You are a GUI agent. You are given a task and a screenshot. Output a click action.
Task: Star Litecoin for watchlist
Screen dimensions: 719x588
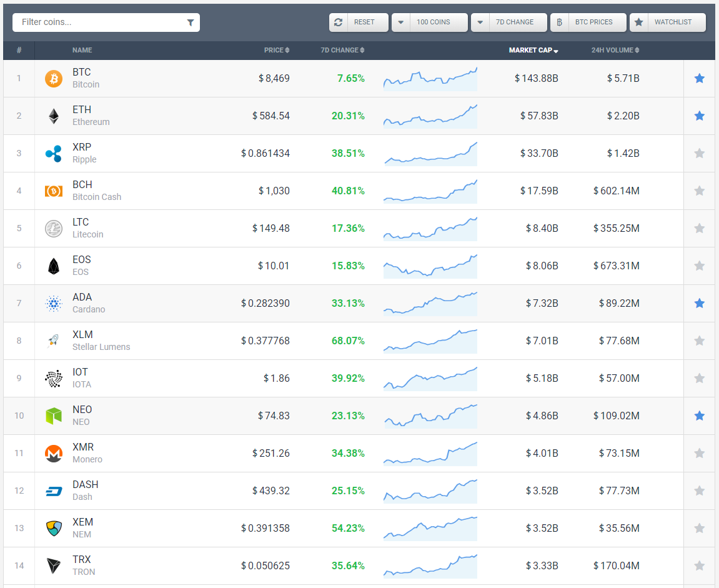click(699, 229)
